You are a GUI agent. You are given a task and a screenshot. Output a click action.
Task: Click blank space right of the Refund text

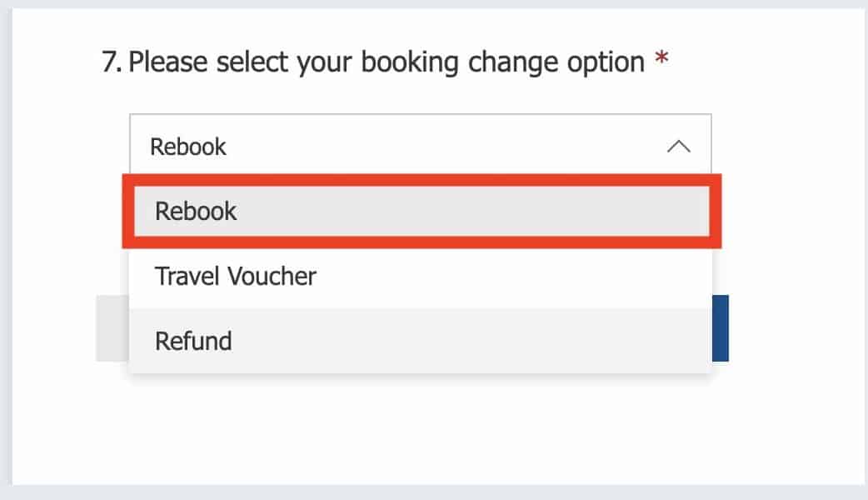(x=466, y=341)
